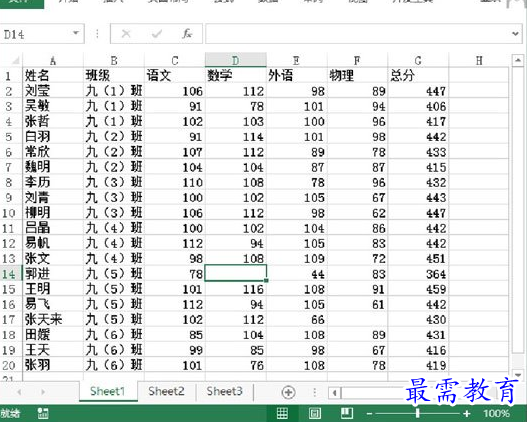The width and height of the screenshot is (527, 422).
Task: Select column H header
Action: coord(479,60)
